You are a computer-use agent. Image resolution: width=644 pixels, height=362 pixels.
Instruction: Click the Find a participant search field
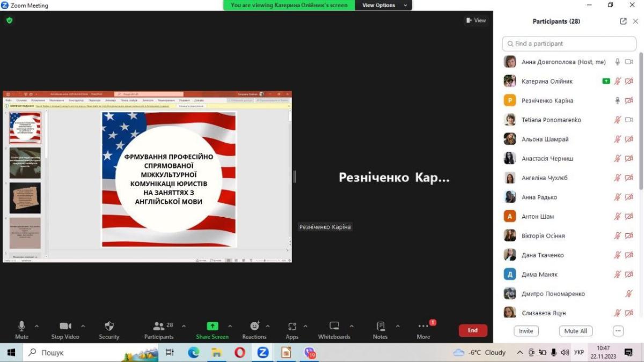(569, 43)
